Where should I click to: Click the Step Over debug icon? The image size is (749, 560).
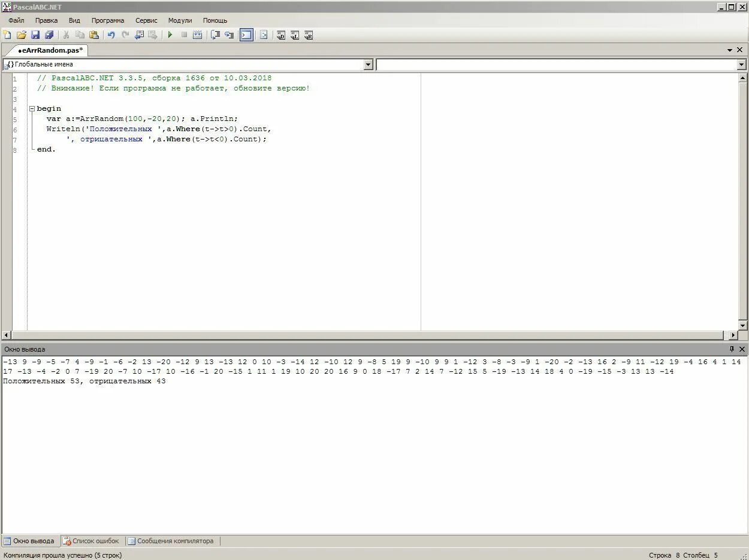click(x=215, y=35)
